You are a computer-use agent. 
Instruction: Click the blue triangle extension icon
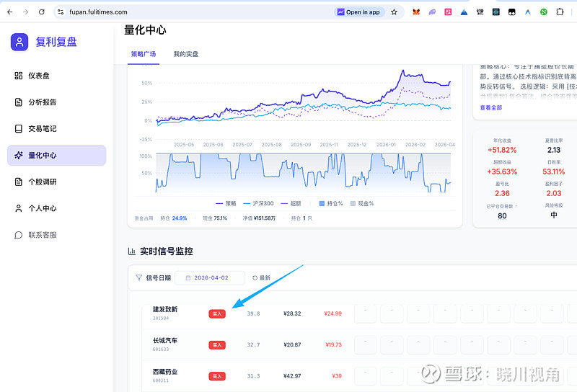click(x=464, y=12)
